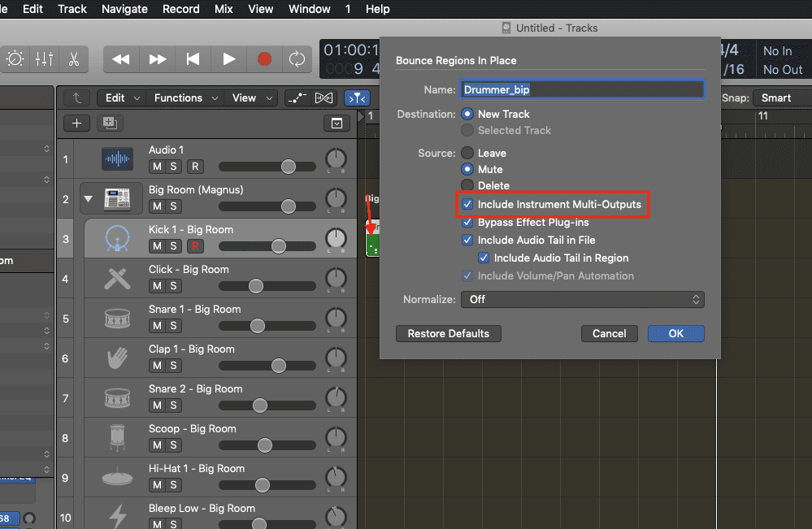The image size is (812, 529).
Task: Select the Leave source option
Action: tap(467, 153)
